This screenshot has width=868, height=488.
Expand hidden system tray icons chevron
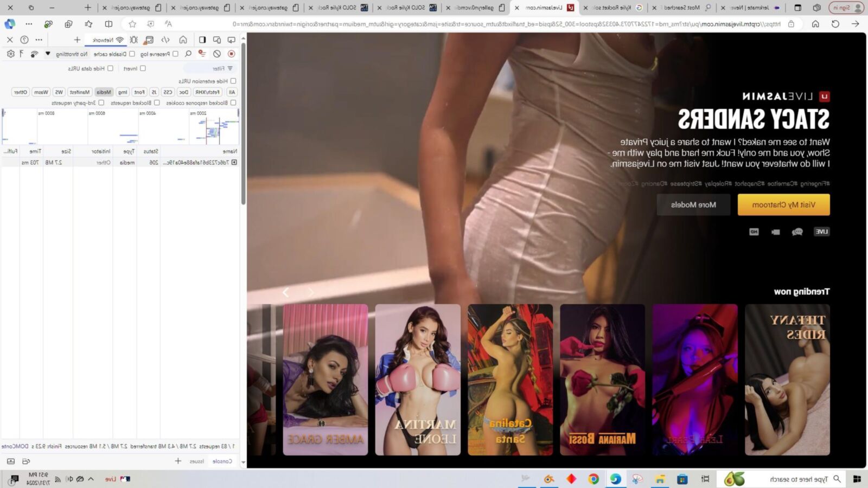(91, 479)
